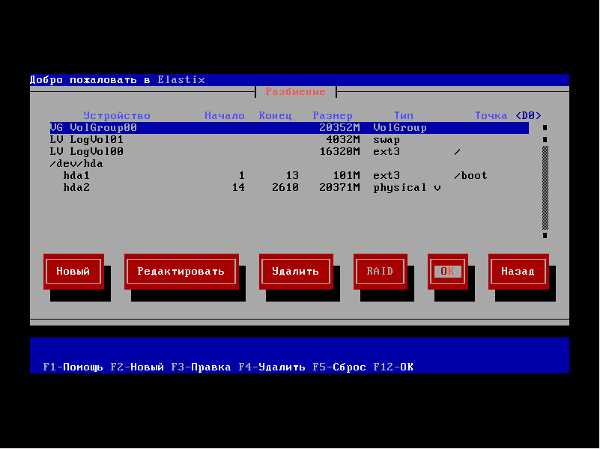Select the LV LogVol01 swap volume
This screenshot has height=449, width=600.
click(x=288, y=140)
